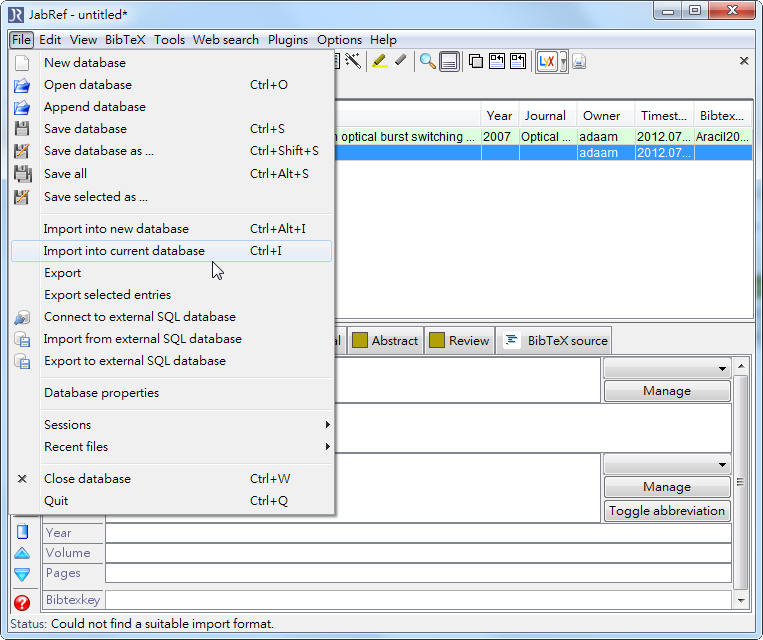Image resolution: width=763 pixels, height=640 pixels.
Task: Open the Help menu
Action: point(383,39)
